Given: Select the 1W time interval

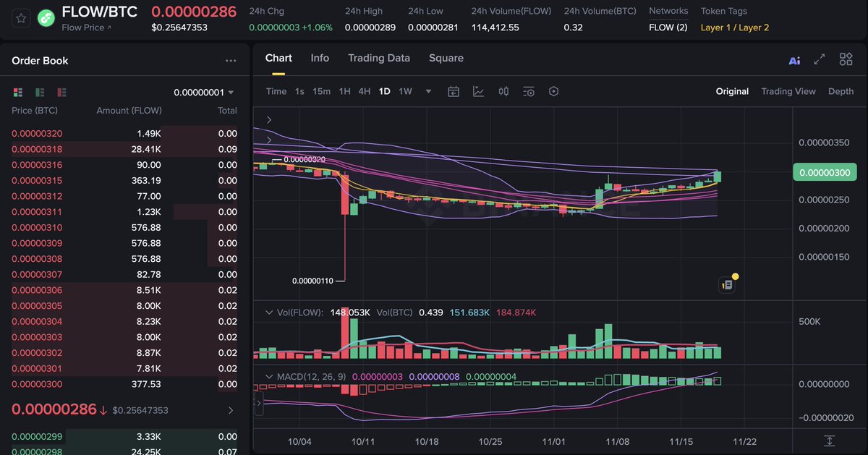Looking at the screenshot, I should click(406, 91).
